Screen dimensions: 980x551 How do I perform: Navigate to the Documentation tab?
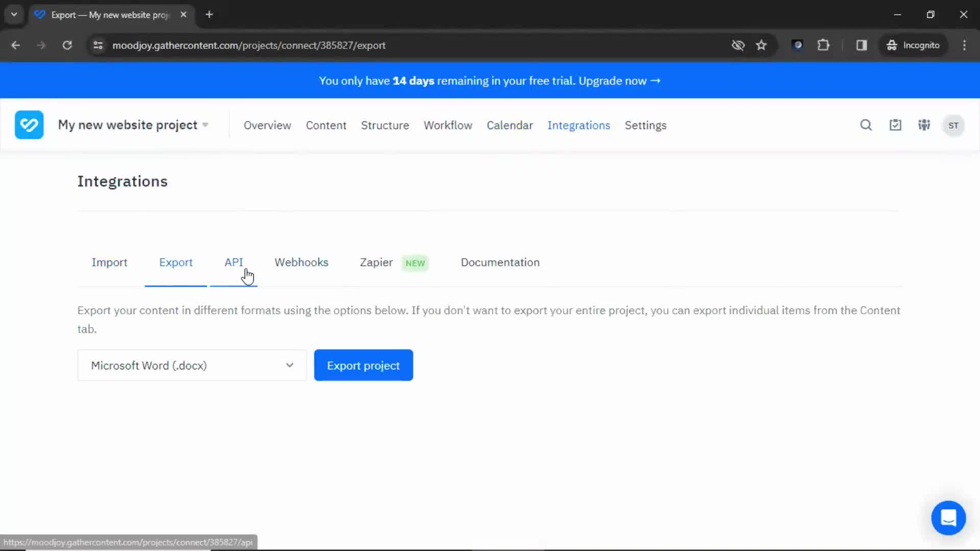click(x=500, y=262)
